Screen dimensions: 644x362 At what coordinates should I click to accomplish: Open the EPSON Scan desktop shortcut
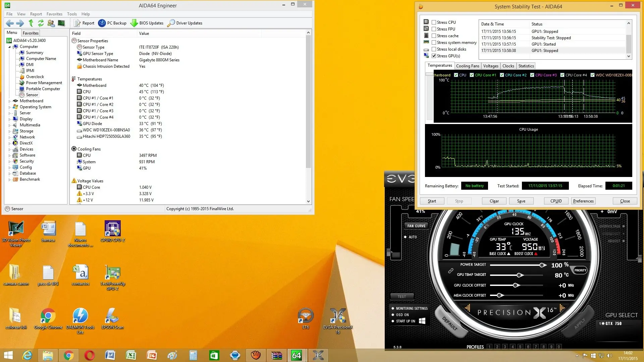tap(113, 319)
